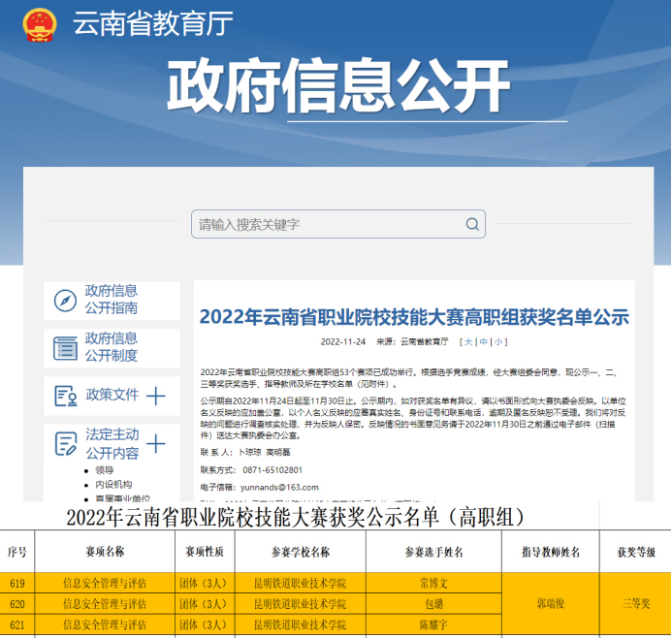672x639 pixels.
Task: Open the 领导 sub-item in sidebar
Action: click(x=104, y=470)
